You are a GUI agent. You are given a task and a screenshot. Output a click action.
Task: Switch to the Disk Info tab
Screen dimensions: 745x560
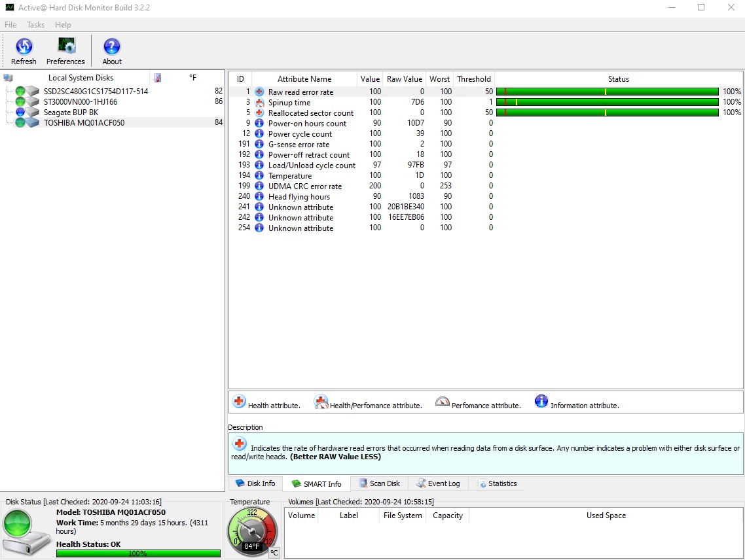(255, 484)
